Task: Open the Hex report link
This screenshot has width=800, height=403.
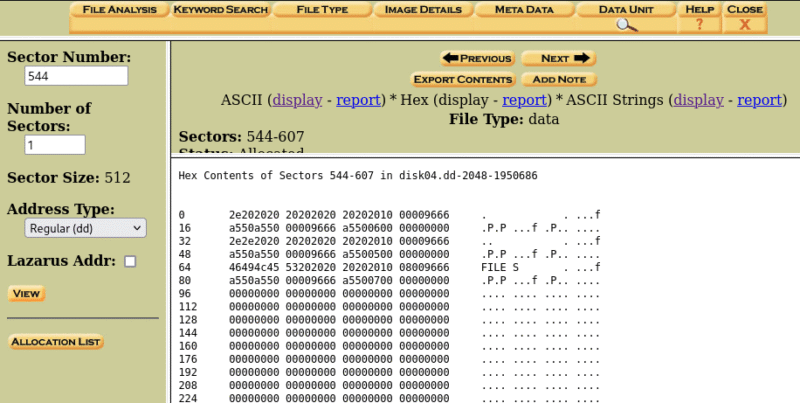Action: coord(523,100)
